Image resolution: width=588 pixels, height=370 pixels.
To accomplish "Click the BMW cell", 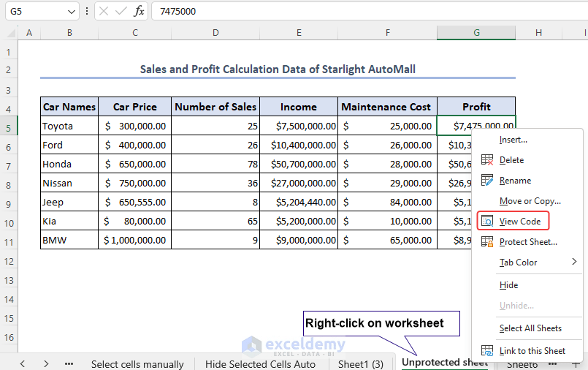I will point(69,240).
